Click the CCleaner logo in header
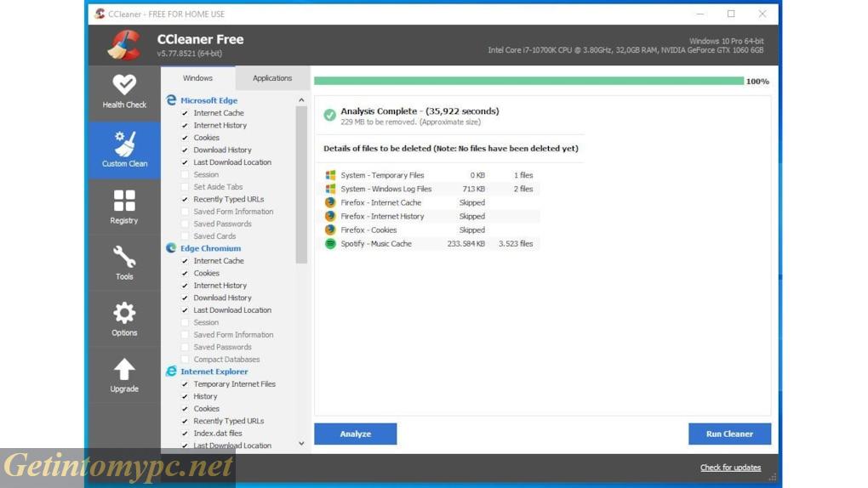The image size is (868, 488). click(124, 45)
